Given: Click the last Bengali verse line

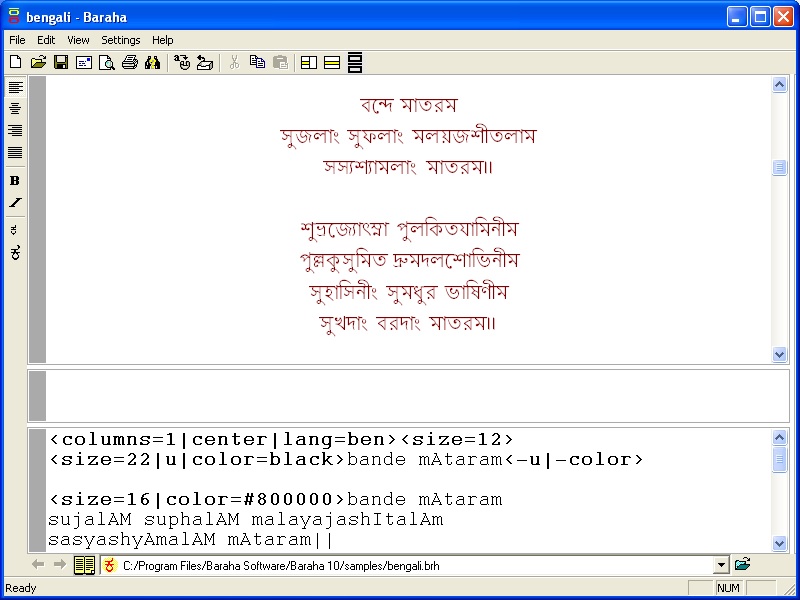Looking at the screenshot, I should [407, 323].
